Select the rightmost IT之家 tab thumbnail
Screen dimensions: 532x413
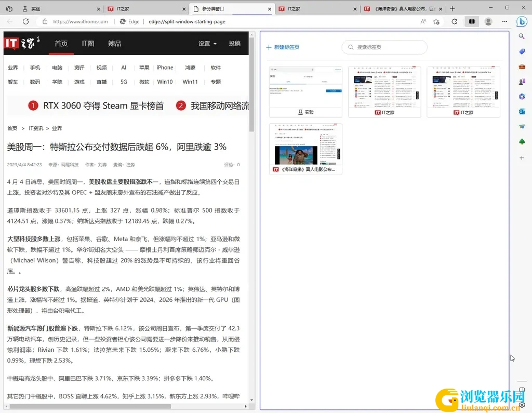(463, 92)
